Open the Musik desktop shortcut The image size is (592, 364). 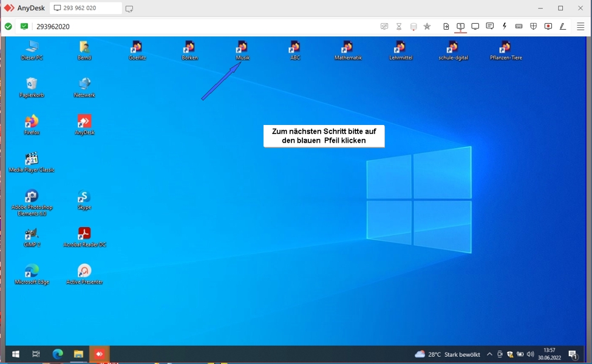click(242, 50)
